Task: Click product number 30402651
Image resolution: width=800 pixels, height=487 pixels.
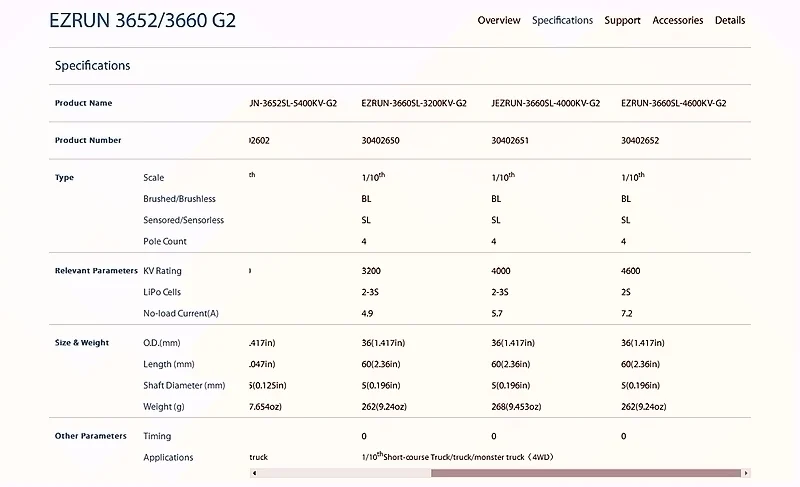Action: tap(510, 140)
